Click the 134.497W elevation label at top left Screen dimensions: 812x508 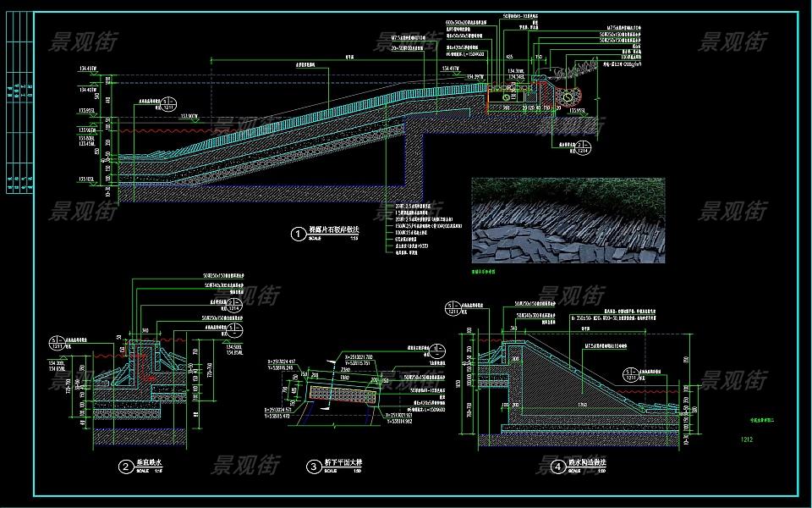point(89,69)
